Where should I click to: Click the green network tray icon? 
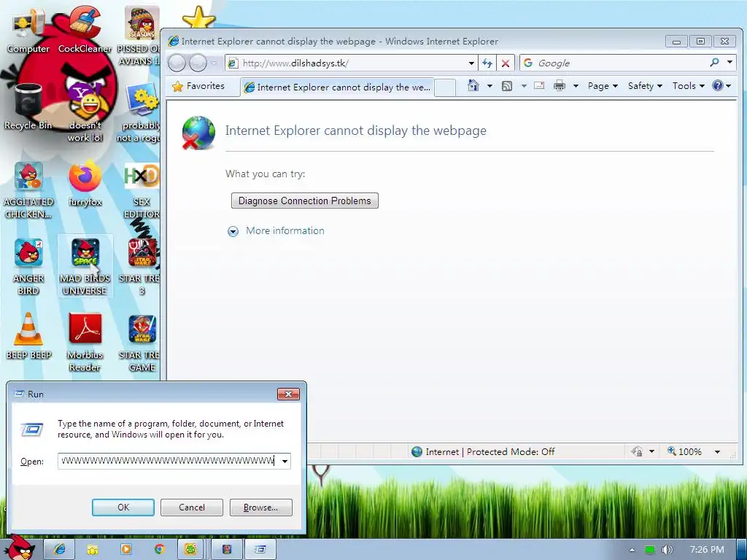point(649,550)
